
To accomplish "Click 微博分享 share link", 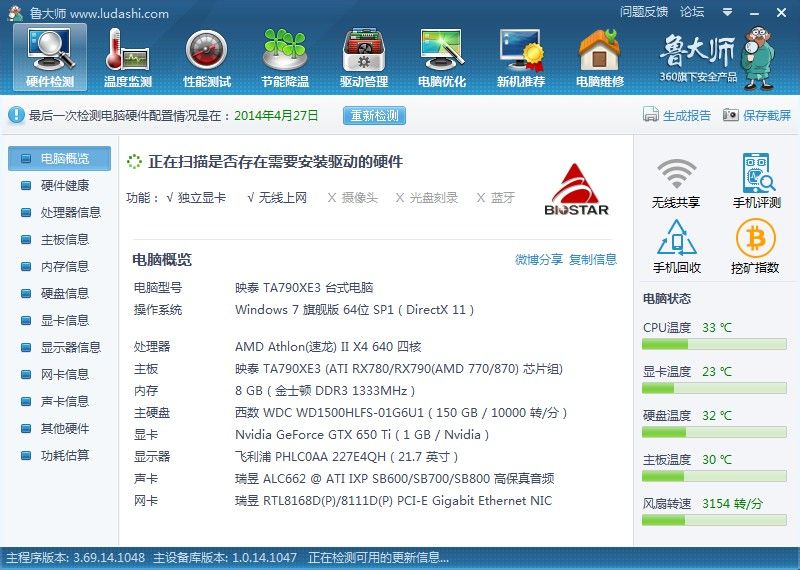I will click(539, 260).
